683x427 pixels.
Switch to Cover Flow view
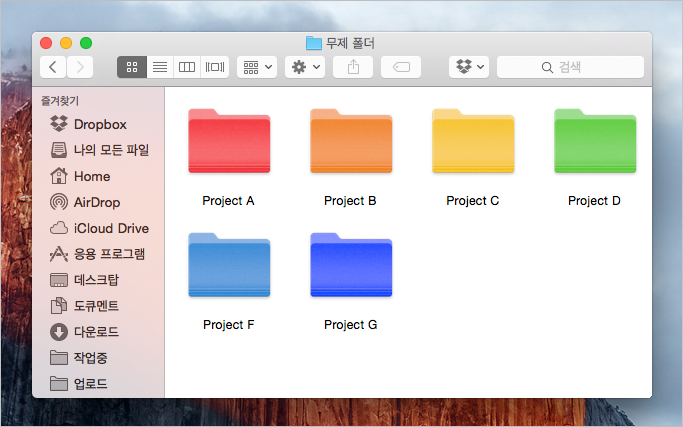(215, 67)
